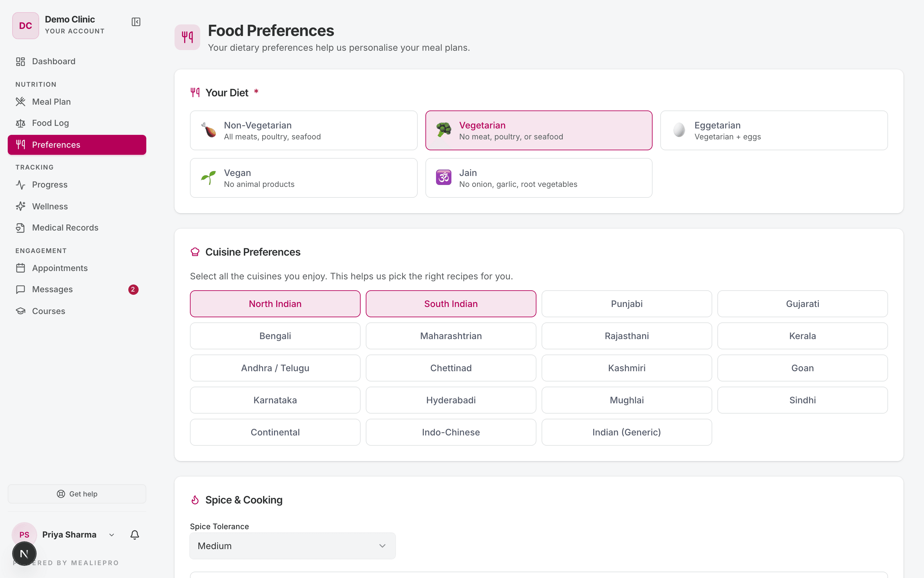Expand the Priya Sharma account menu chevron

coord(112,535)
